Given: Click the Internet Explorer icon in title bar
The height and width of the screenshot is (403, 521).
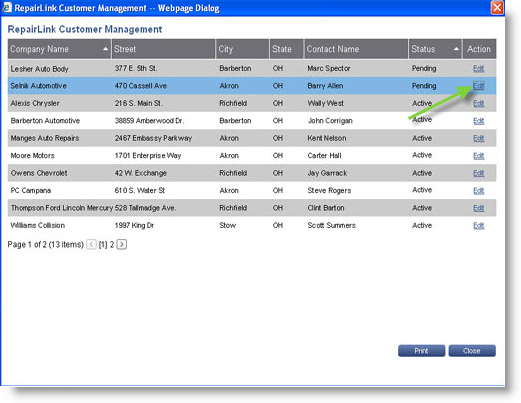Looking at the screenshot, I should tap(7, 8).
